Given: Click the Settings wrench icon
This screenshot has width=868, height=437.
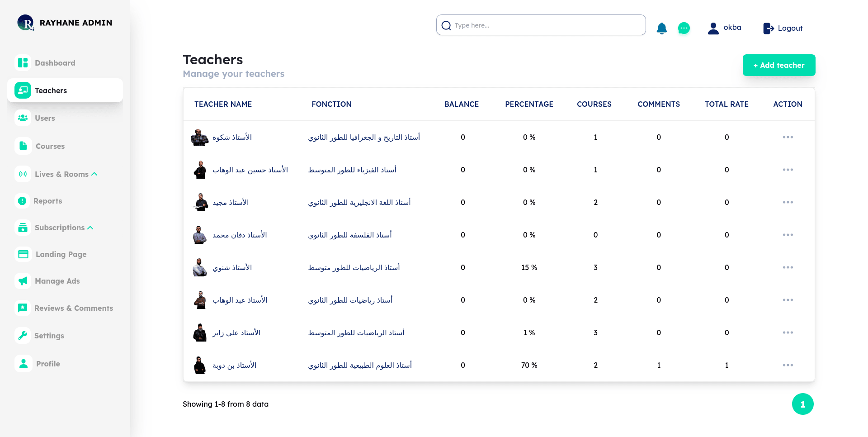Looking at the screenshot, I should 23,336.
